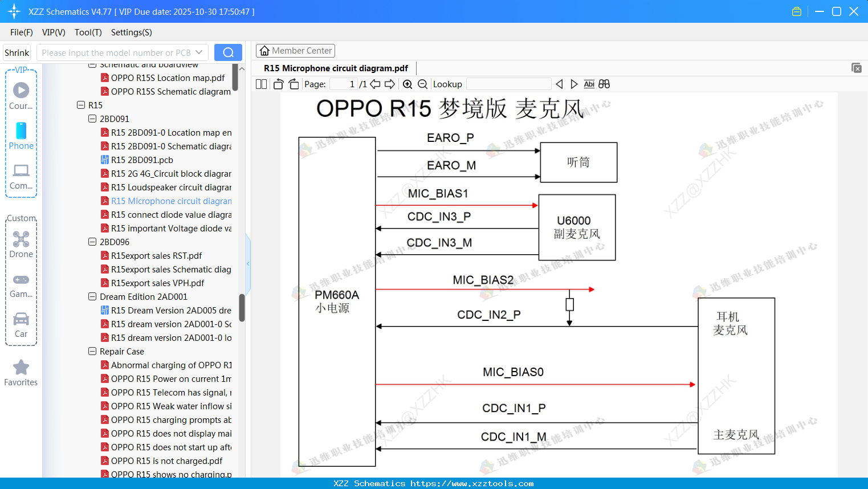
Task: Open the Tool(T) menu
Action: [88, 32]
